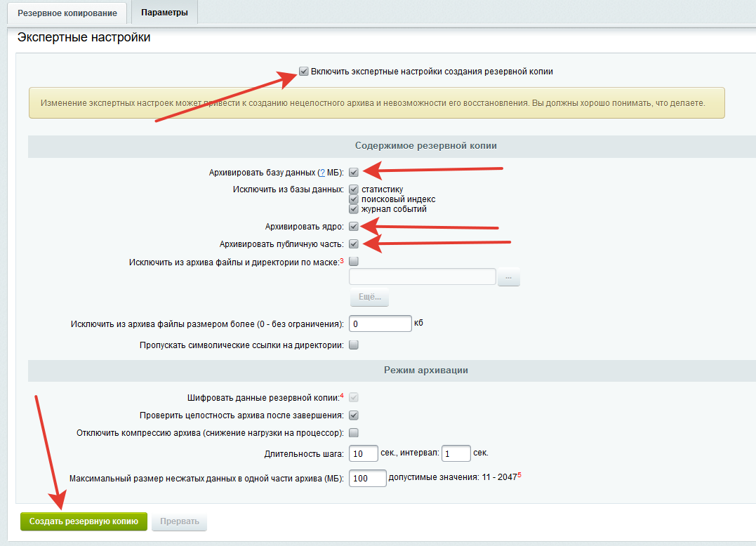Uncheck Архивировать публичную часть checkbox
756x546 pixels.
pos(354,244)
